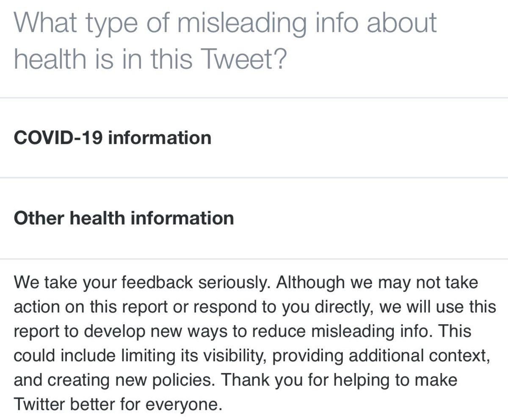Click the divider below Other health information
508x420 pixels.
point(254,258)
